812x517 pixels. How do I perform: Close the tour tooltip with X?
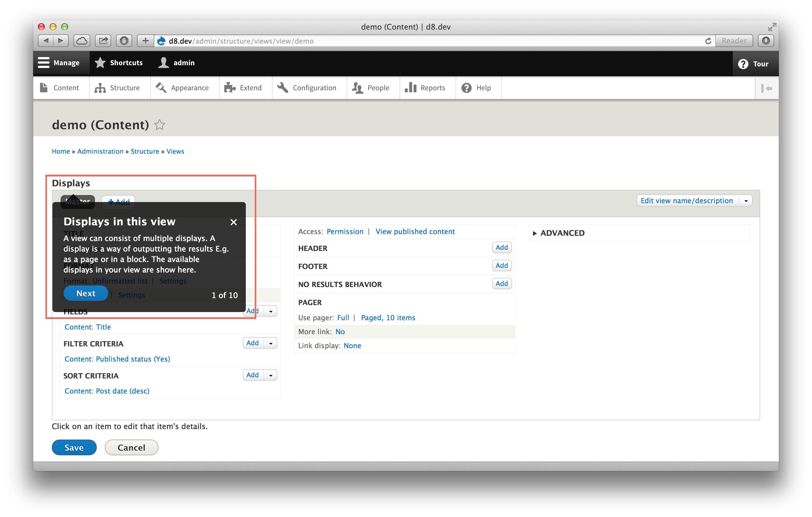233,222
